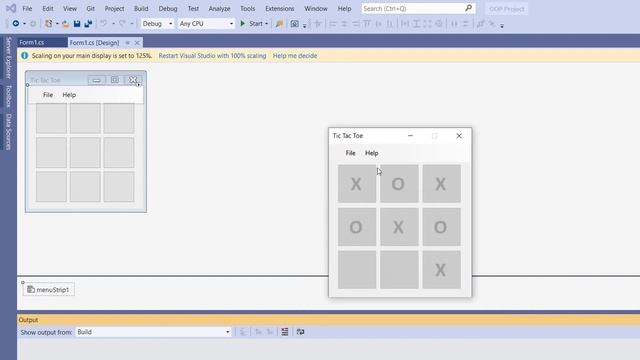Click Restart Visual Studio with 100% scaling link
Viewport: 640px width, 360px height.
coord(212,56)
